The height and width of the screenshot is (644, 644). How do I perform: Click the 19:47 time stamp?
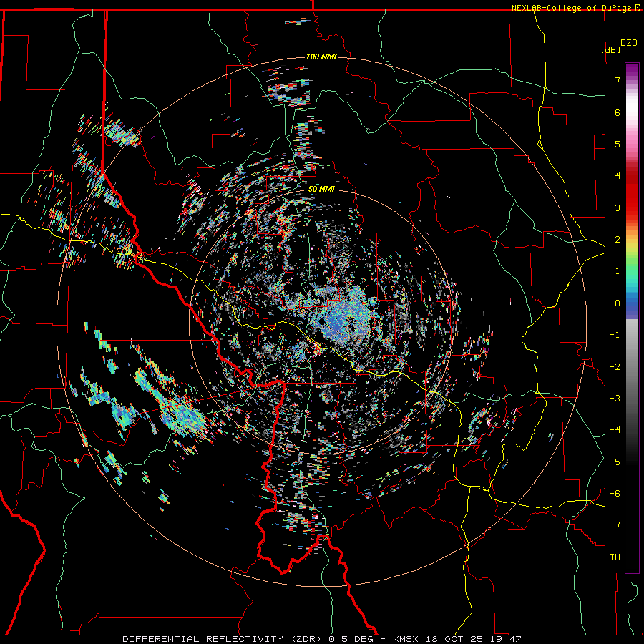coord(506,639)
